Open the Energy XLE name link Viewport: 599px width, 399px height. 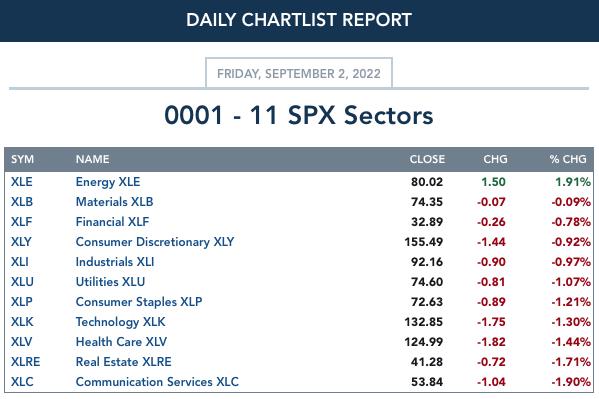pyautogui.click(x=108, y=182)
